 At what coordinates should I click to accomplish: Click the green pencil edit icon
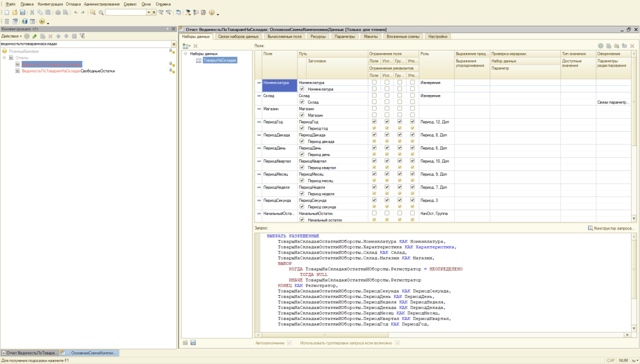34,36
